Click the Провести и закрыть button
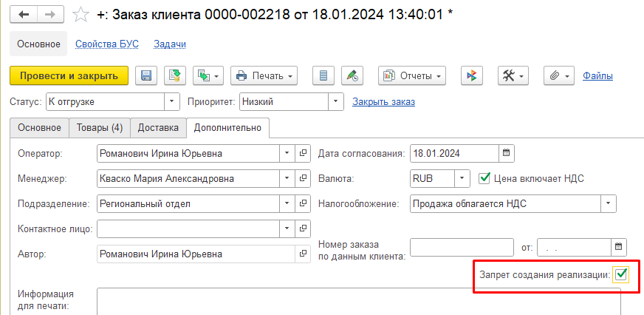644x315 pixels. coord(69,75)
